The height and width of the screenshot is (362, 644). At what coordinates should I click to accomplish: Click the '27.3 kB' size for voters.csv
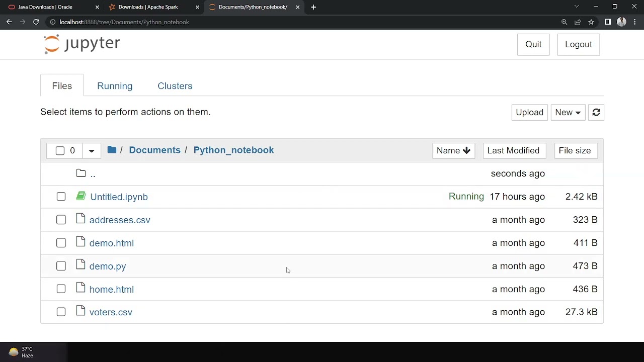pos(581,312)
